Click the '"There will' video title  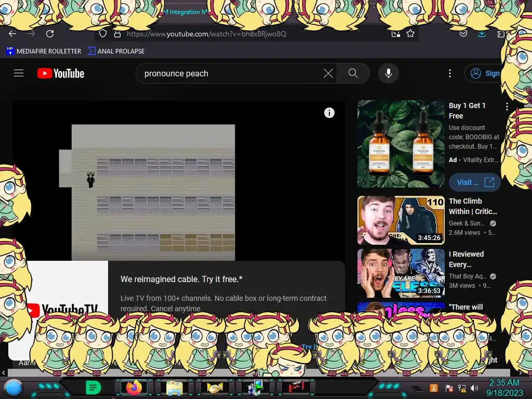[x=466, y=307]
